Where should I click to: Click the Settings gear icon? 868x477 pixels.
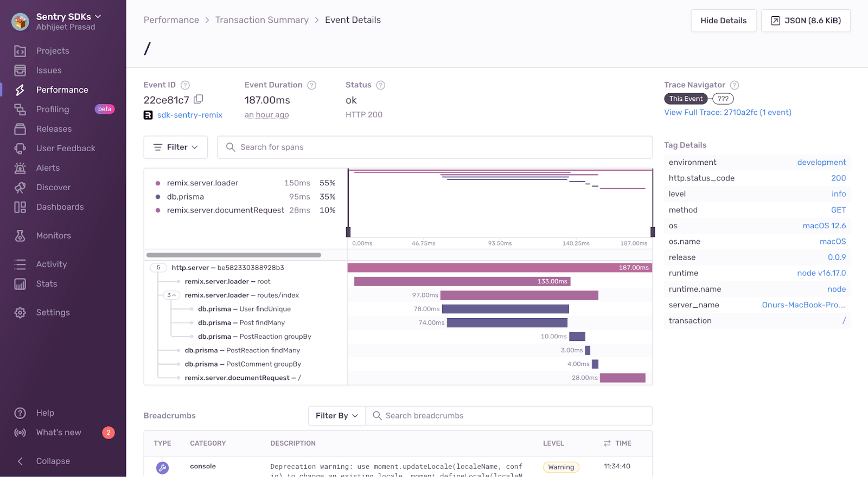(x=20, y=313)
